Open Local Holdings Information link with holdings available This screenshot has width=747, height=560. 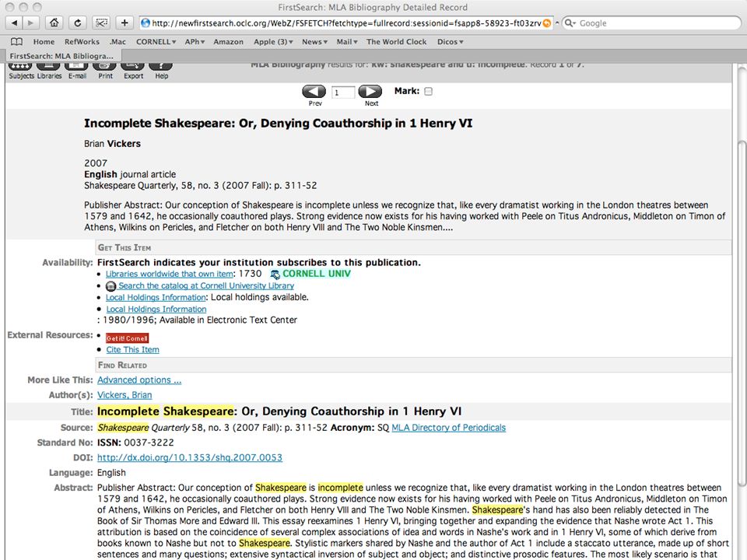pyautogui.click(x=156, y=297)
